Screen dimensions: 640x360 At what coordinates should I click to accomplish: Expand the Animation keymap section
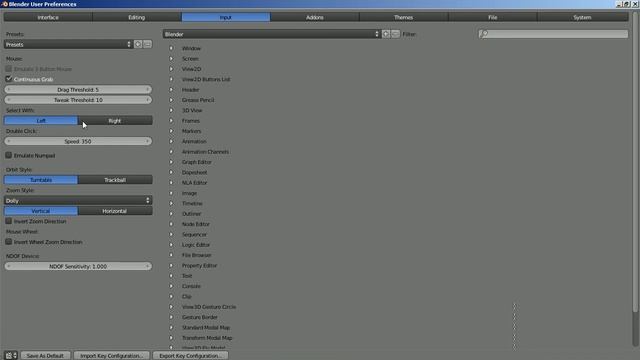click(171, 141)
